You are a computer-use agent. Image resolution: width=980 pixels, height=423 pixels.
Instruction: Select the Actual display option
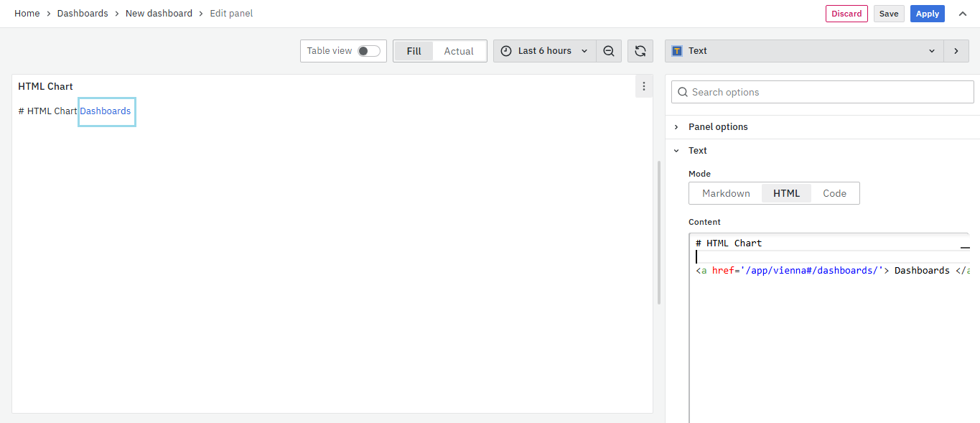click(459, 51)
